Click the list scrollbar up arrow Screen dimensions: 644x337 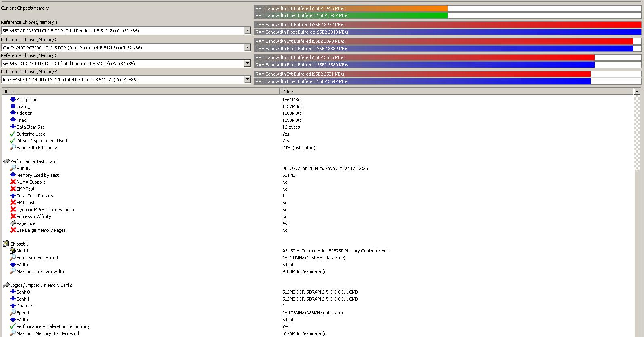637,92
